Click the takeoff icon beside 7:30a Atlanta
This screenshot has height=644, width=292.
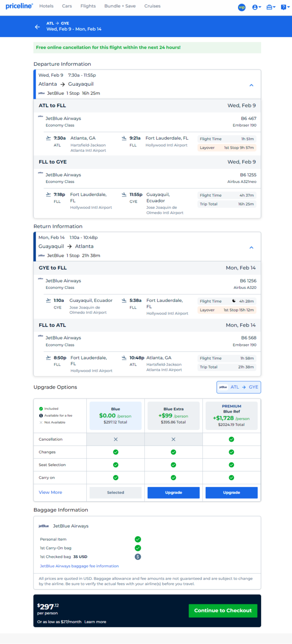point(48,138)
